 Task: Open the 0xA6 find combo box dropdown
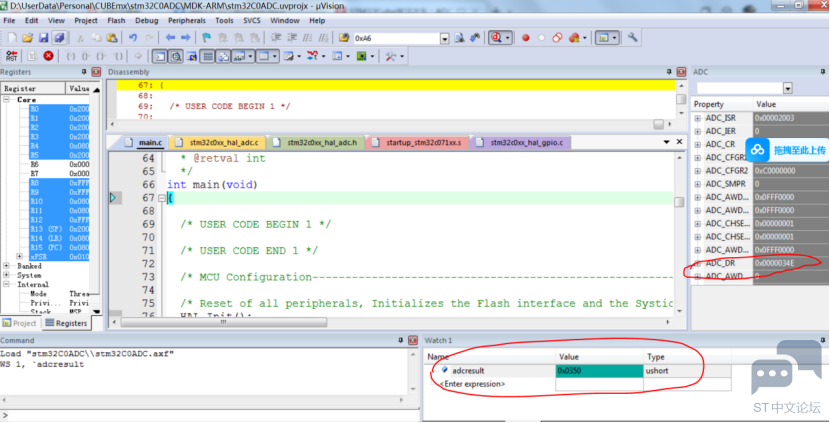445,39
